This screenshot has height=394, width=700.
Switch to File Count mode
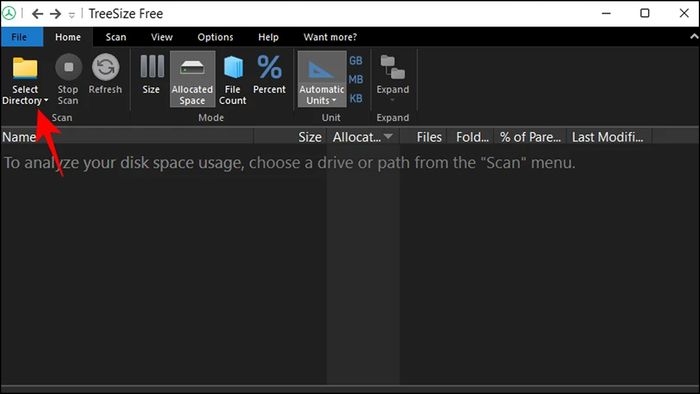[x=233, y=80]
